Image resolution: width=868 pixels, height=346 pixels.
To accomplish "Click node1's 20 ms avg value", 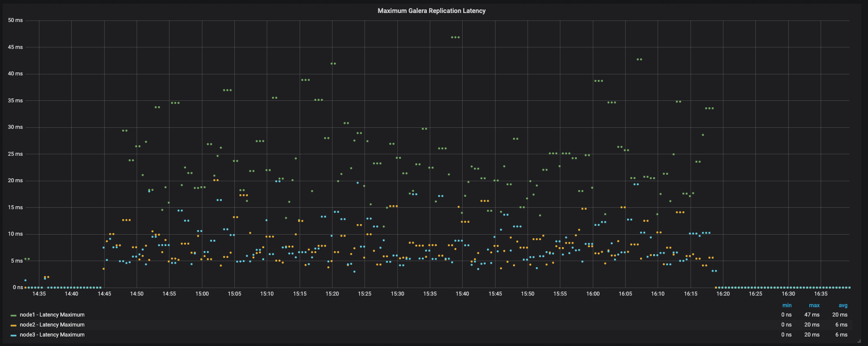I will click(x=840, y=315).
